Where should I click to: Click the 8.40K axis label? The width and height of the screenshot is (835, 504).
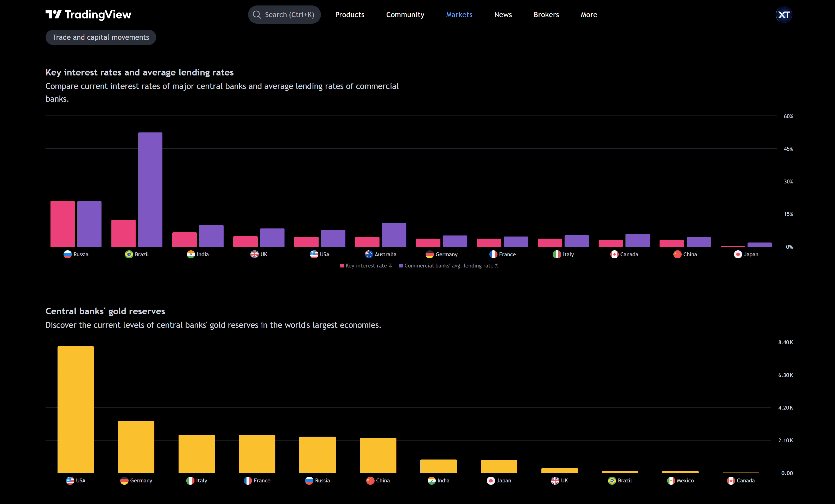pos(786,342)
